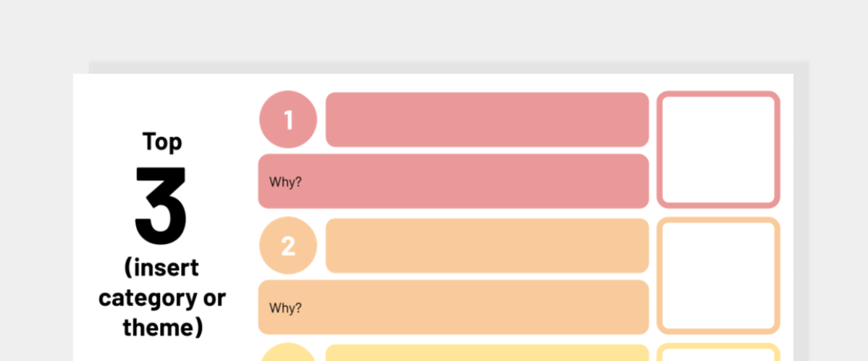Click the orange circle numbered 2
This screenshot has width=868, height=361.
pos(288,245)
